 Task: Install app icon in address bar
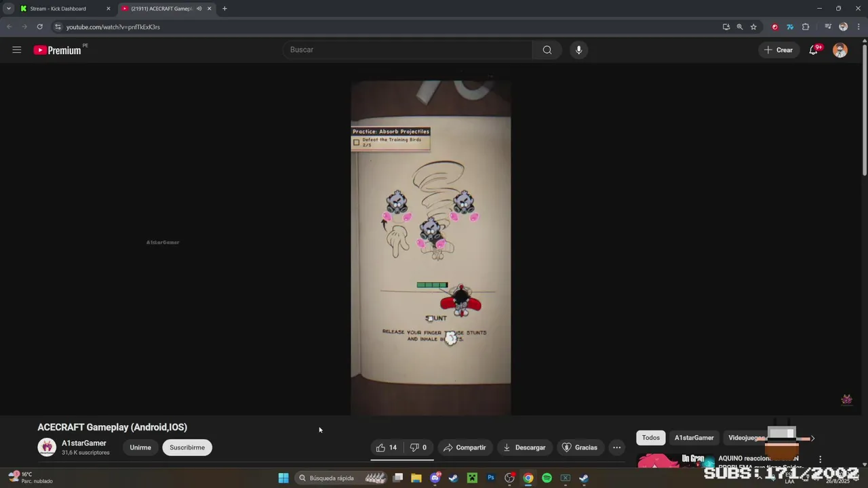pyautogui.click(x=726, y=27)
